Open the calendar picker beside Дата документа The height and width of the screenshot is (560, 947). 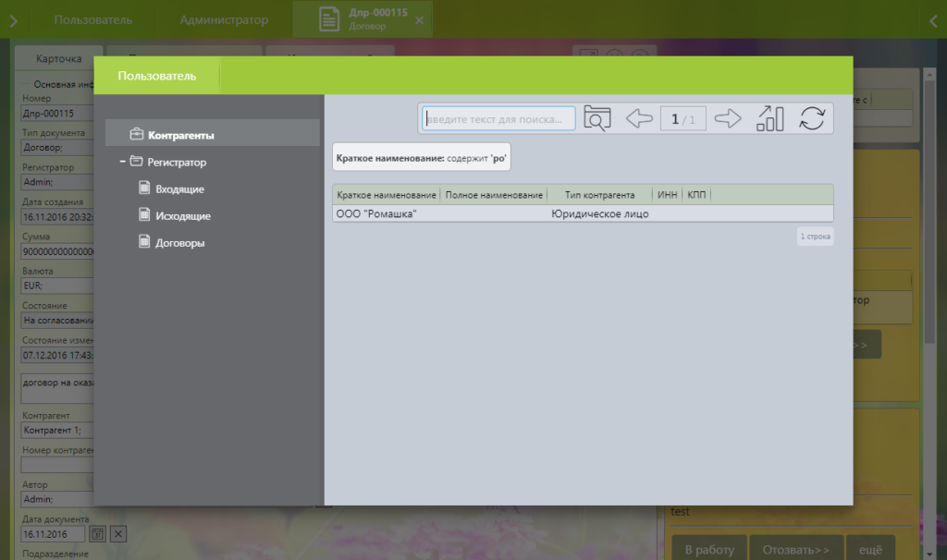[x=99, y=534]
